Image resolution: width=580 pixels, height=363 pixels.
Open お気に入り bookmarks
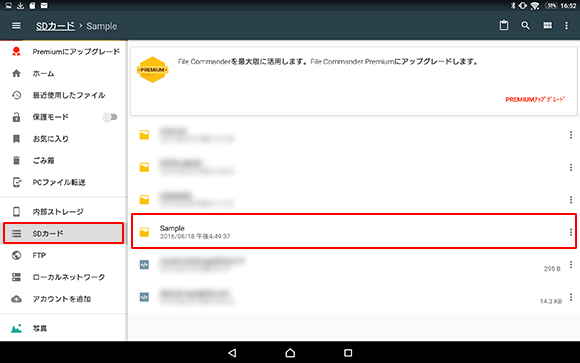[x=64, y=139]
